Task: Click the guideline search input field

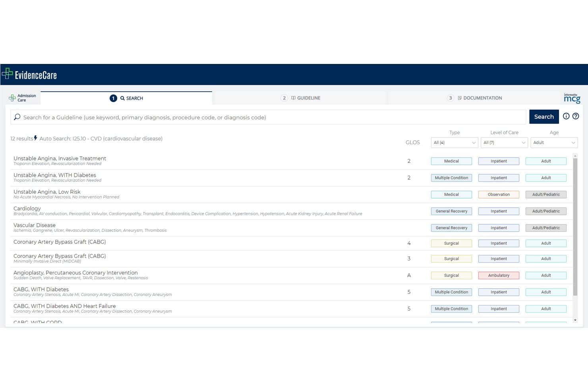Action: click(268, 117)
